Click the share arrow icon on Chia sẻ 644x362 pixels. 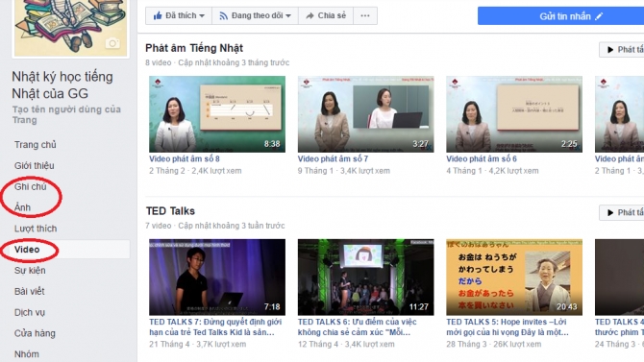click(310, 15)
